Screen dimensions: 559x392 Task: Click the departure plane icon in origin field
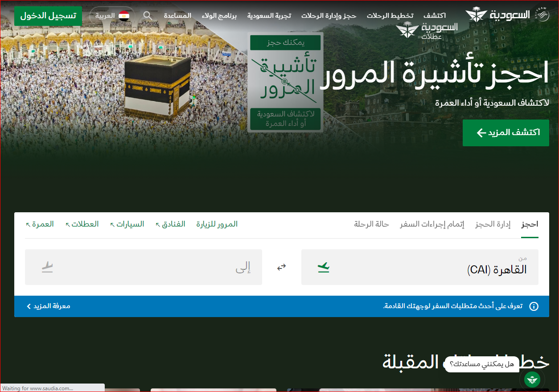coord(323,267)
